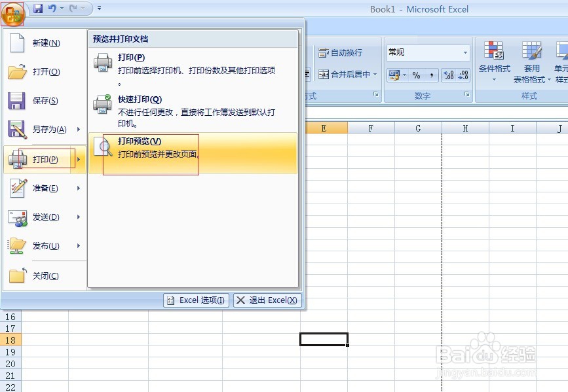Image resolution: width=568 pixels, height=392 pixels.
Task: Click the decrease decimal icon
Action: [463, 75]
